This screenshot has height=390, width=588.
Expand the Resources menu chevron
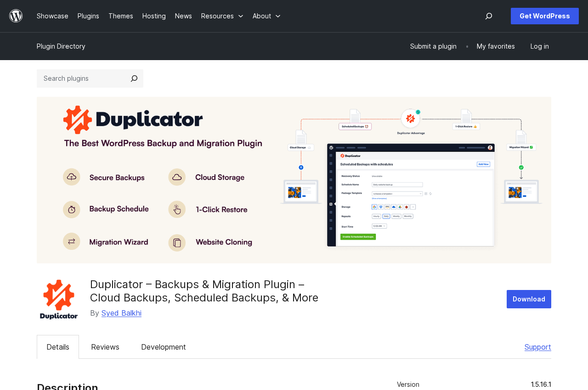[241, 16]
